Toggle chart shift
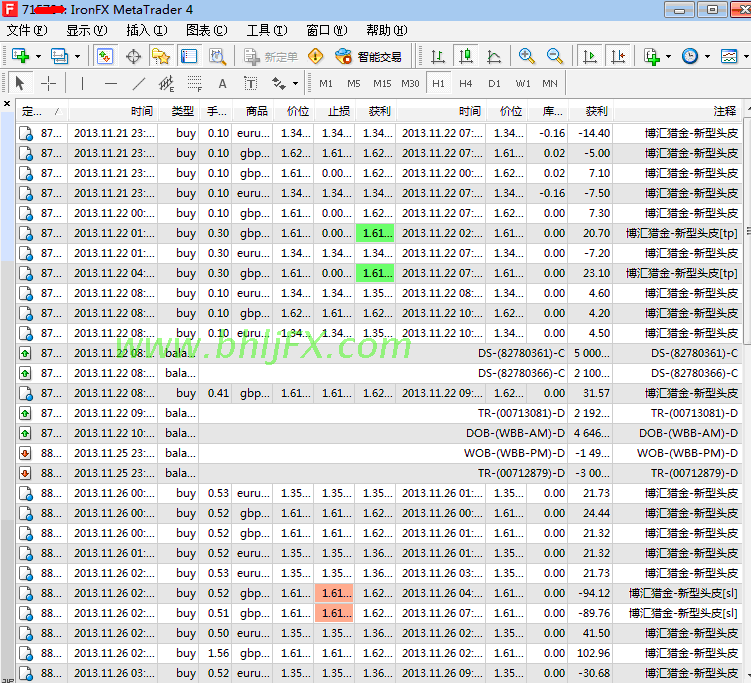Screen dimensions: 751x683 [x=618, y=57]
